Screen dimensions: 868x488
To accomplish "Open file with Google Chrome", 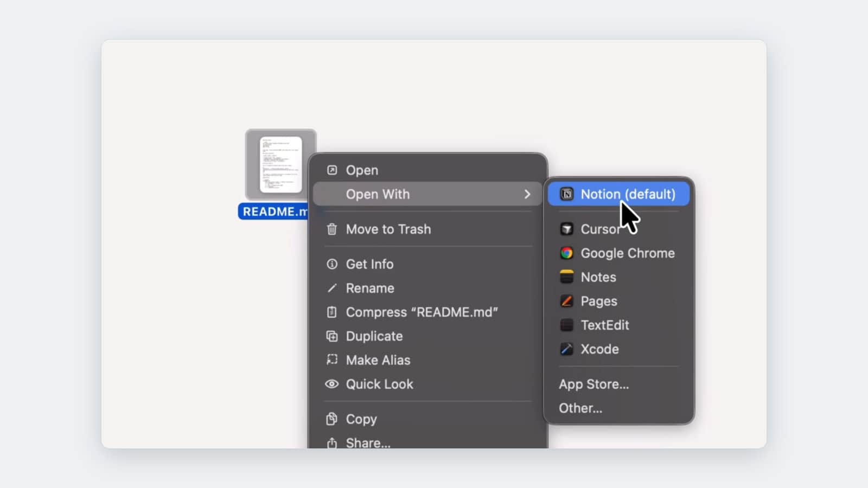I will (x=618, y=253).
